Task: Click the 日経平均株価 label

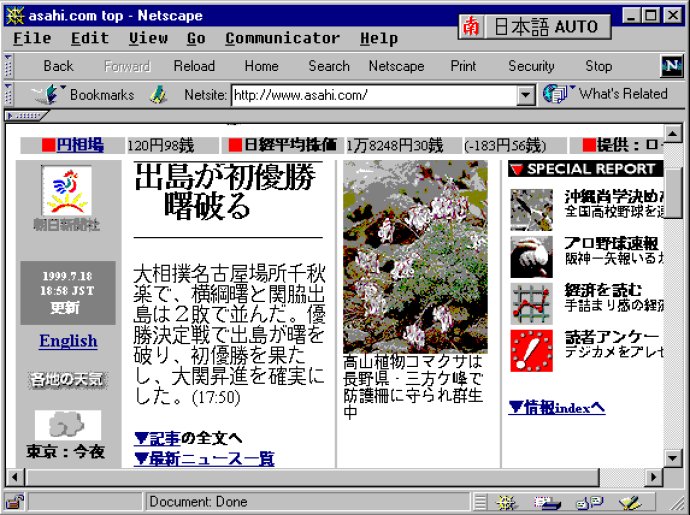Action: point(290,145)
